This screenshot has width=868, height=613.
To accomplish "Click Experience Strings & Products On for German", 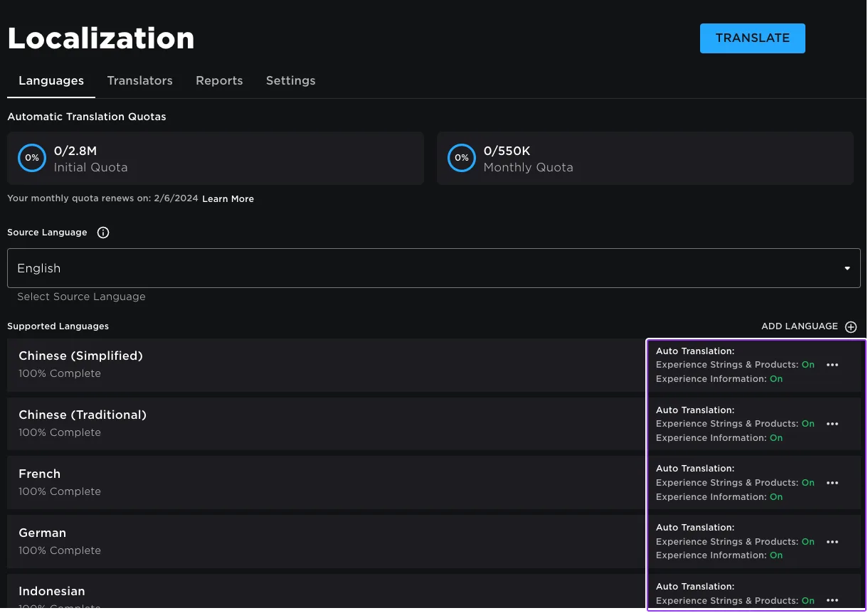I will (735, 542).
